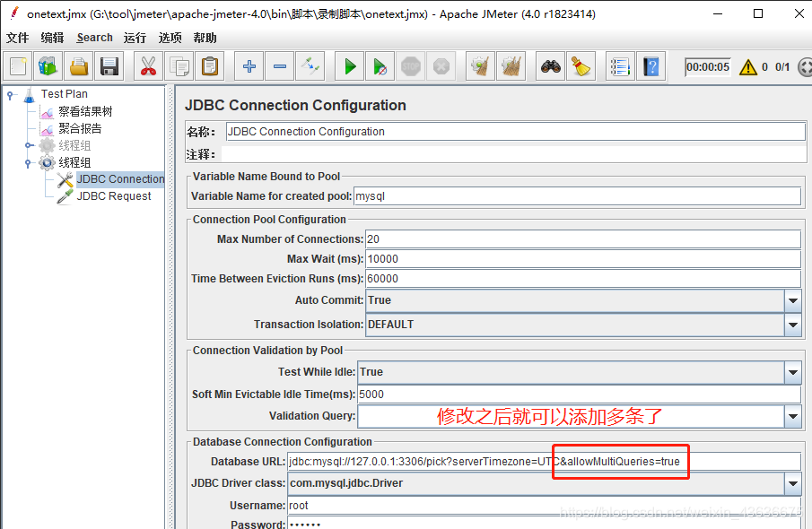
Task: Open the 选项 menu
Action: pos(170,38)
